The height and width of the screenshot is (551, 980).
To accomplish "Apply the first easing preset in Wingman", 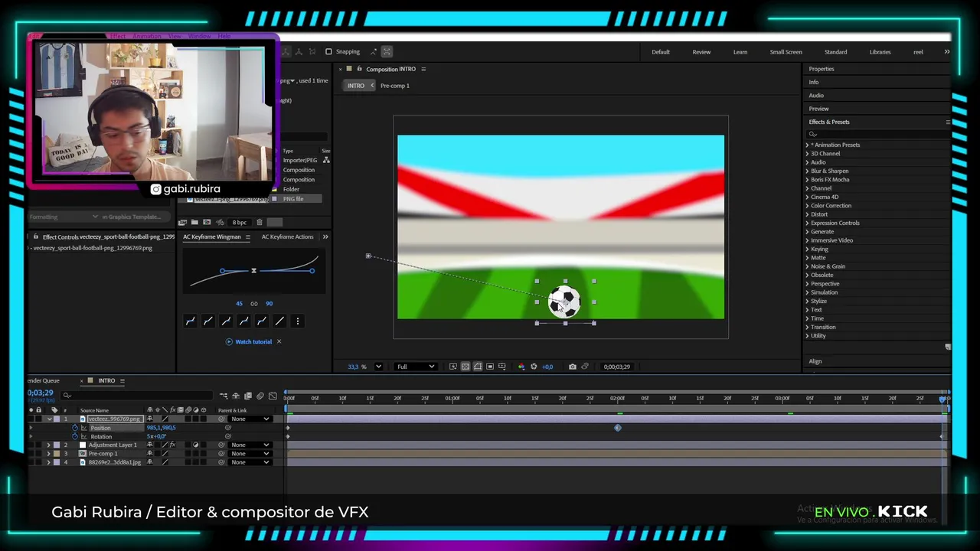I will pyautogui.click(x=190, y=321).
